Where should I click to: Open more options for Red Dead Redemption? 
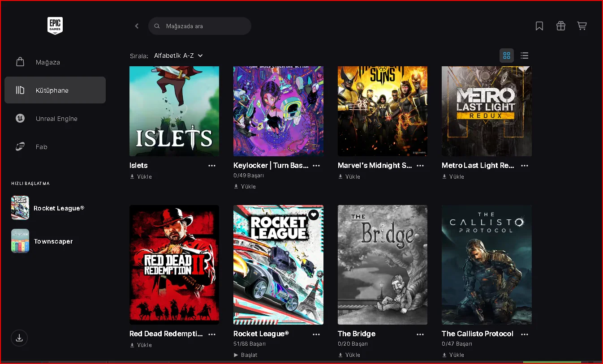(212, 334)
